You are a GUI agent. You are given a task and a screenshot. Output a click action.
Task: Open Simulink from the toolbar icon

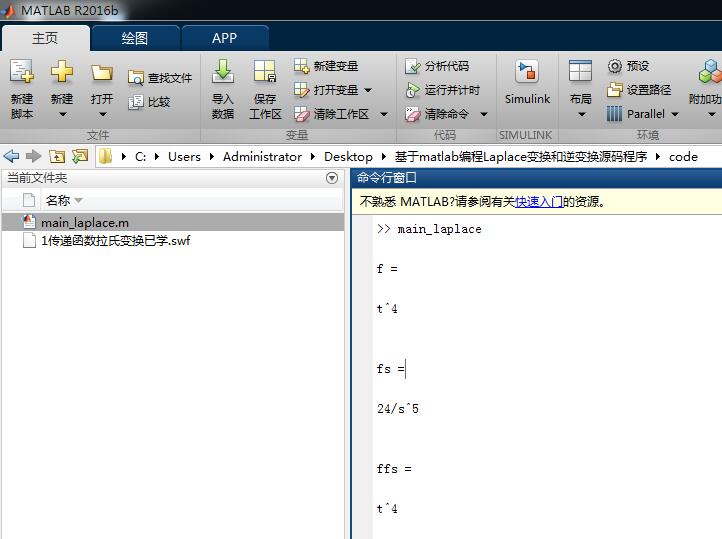pos(527,71)
